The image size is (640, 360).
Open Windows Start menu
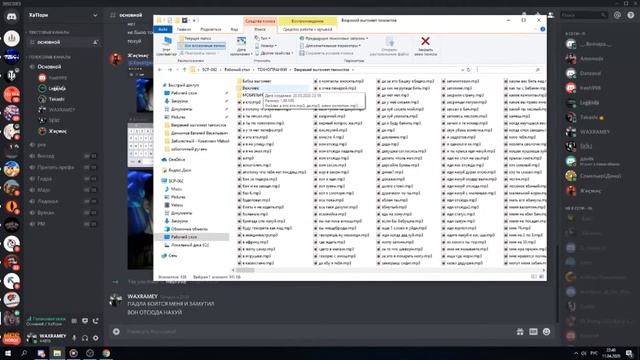[x=8, y=353]
